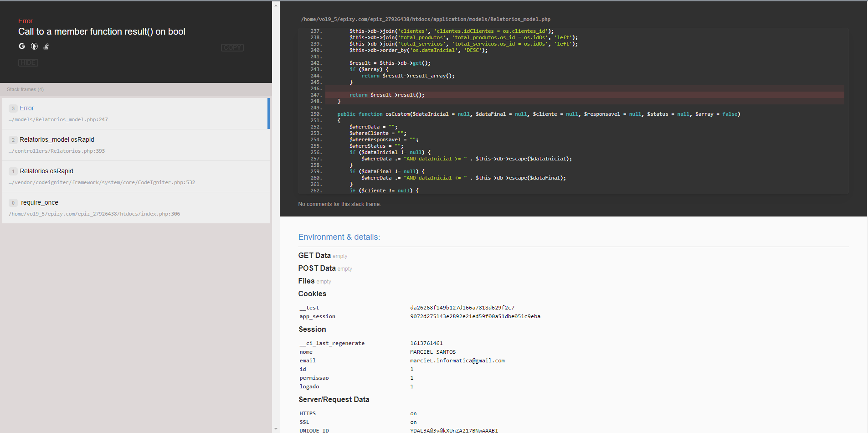This screenshot has width=868, height=433.
Task: Click the right page scrollbar
Action: [276, 216]
